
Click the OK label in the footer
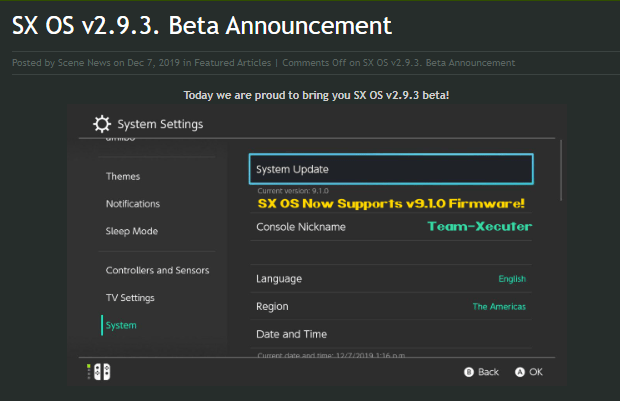[536, 372]
